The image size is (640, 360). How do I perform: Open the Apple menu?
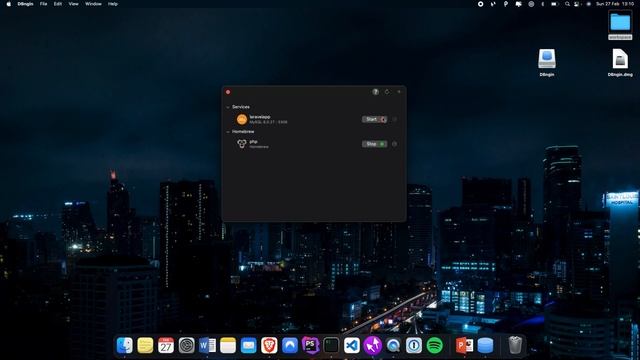(9, 4)
